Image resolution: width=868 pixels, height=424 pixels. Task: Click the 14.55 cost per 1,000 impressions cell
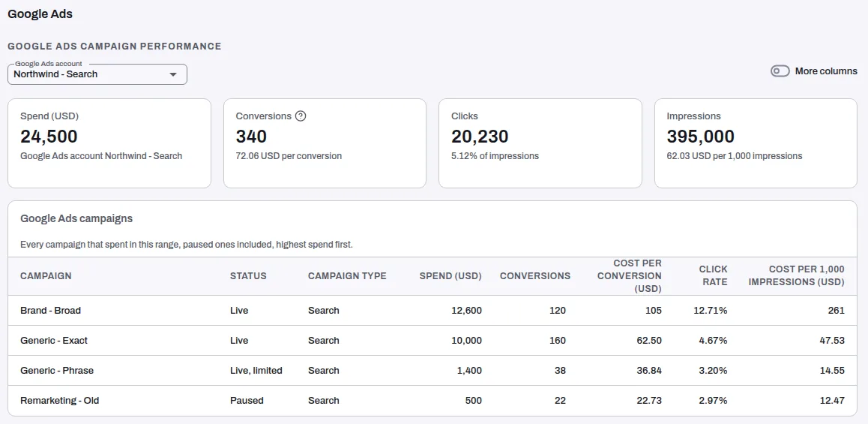[x=832, y=370]
